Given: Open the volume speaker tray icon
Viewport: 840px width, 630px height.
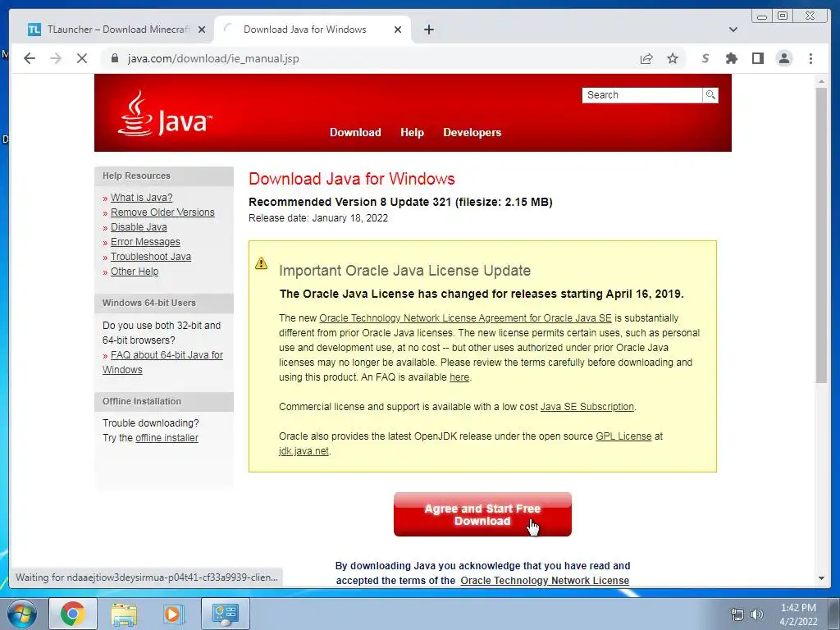Looking at the screenshot, I should [756, 614].
